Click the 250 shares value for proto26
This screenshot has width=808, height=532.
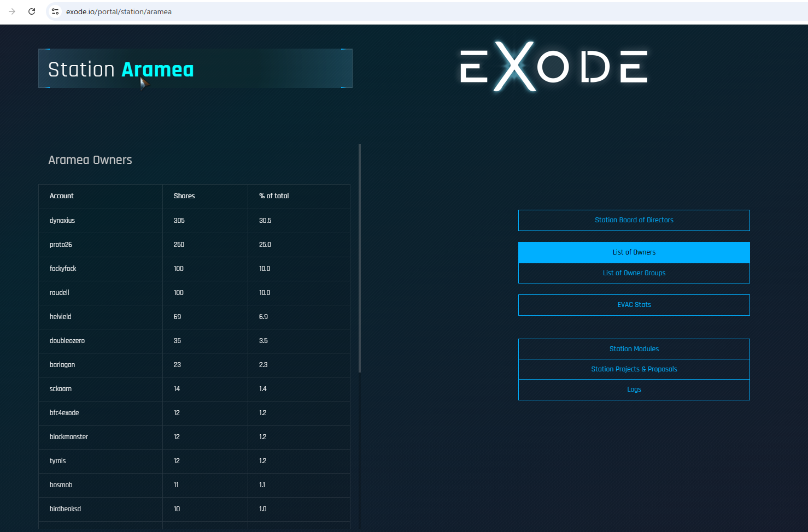[x=179, y=245]
